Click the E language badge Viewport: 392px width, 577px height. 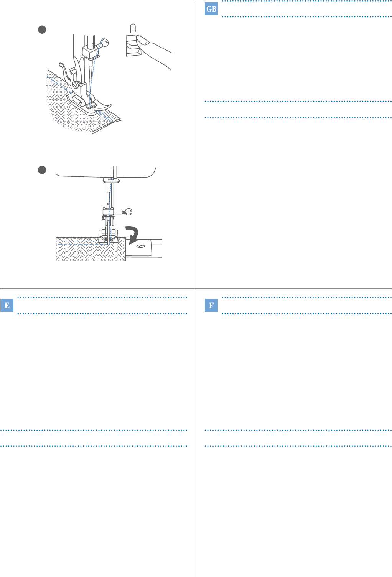click(x=7, y=306)
